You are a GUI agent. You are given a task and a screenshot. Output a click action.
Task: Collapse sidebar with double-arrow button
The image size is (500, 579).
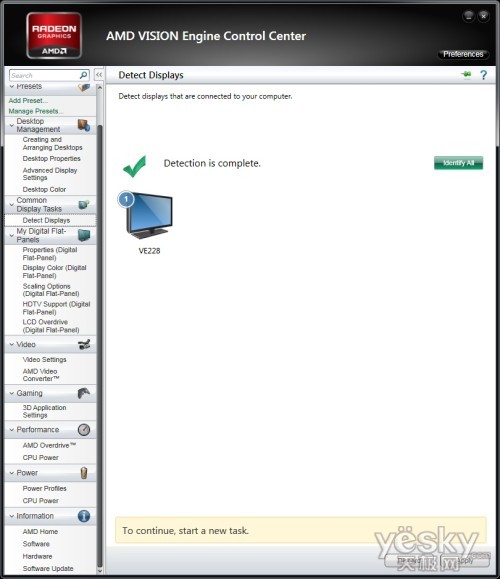(99, 75)
